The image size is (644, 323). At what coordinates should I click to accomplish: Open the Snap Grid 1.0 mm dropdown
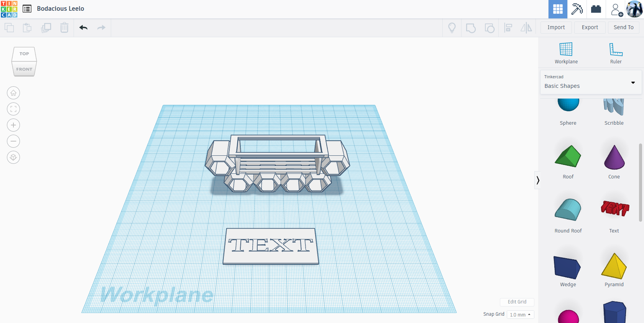pos(520,315)
